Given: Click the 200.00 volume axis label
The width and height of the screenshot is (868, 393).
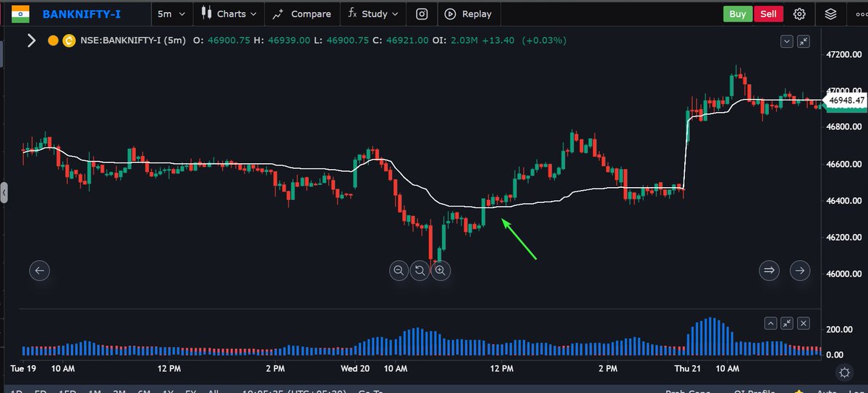Looking at the screenshot, I should [840, 329].
